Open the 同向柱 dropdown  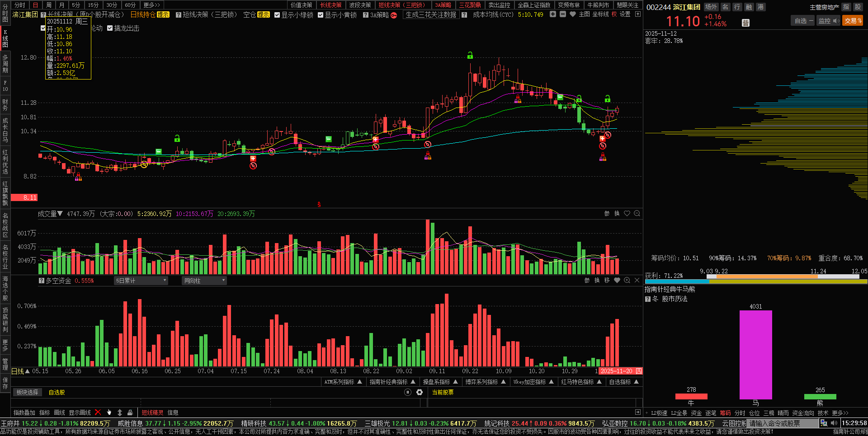[204, 281]
